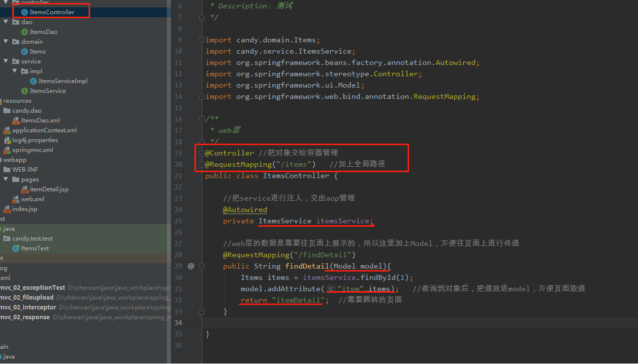Collapse the dao package tree arrow
Image resolution: width=638 pixels, height=364 pixels.
(x=5, y=22)
